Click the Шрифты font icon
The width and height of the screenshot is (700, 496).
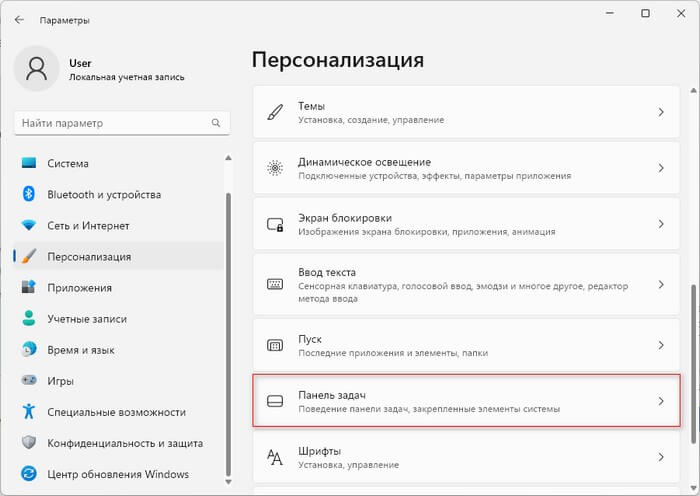(x=275, y=457)
